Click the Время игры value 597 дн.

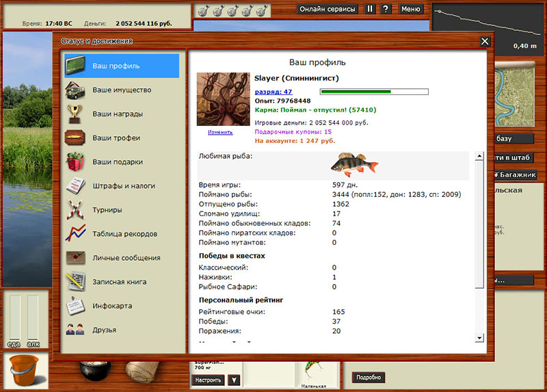[x=345, y=185]
